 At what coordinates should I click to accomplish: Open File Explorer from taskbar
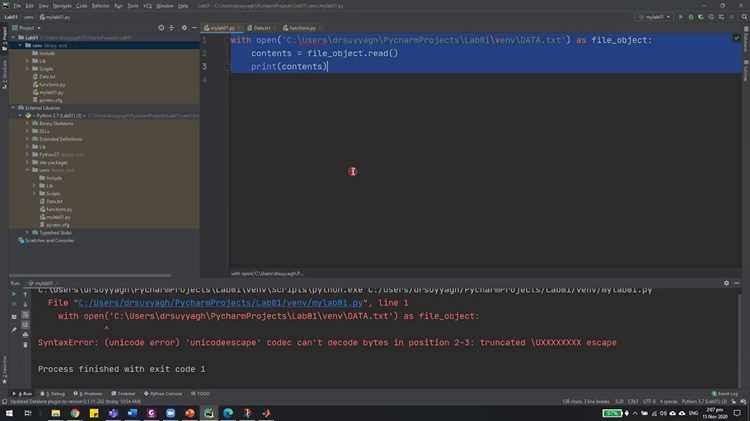(56, 413)
